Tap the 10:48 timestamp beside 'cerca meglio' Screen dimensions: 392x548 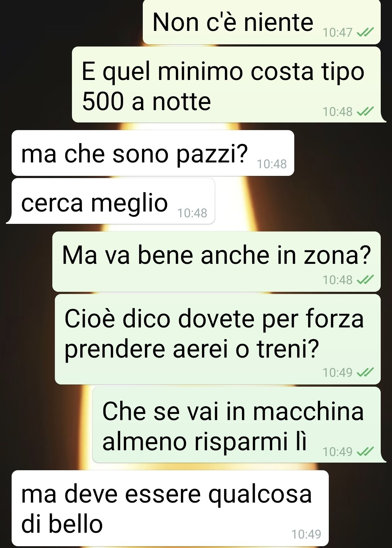(x=192, y=213)
